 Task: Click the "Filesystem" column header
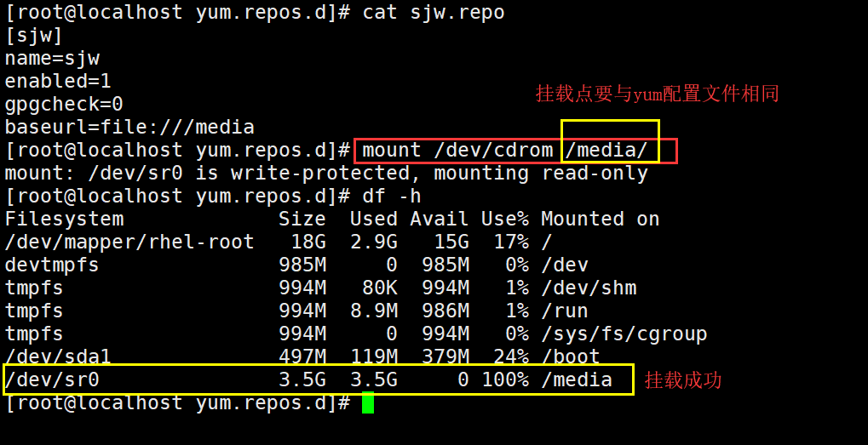(x=64, y=219)
